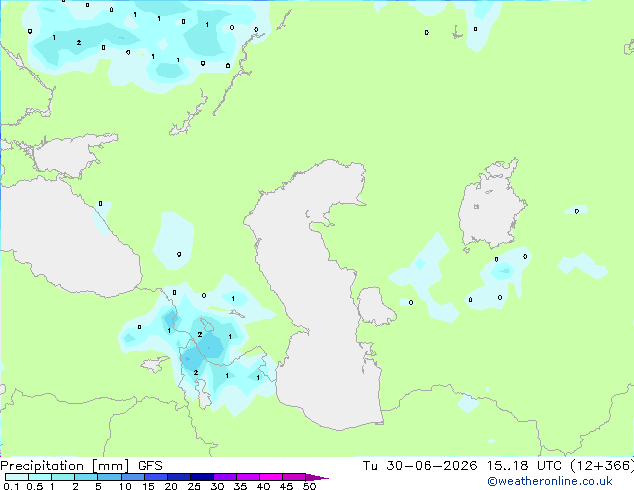The image size is (634, 490).
Task: Click the '45' legend label
Action: pos(286,486)
